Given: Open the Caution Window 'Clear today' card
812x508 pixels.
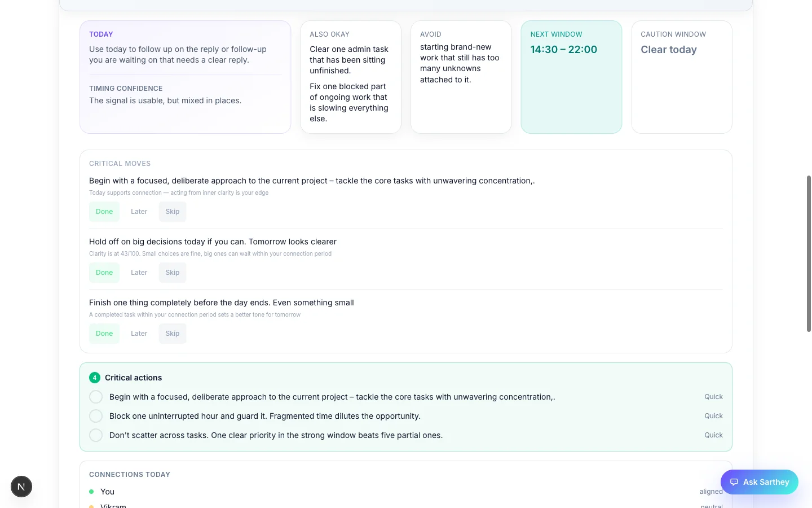Looking at the screenshot, I should (x=682, y=77).
